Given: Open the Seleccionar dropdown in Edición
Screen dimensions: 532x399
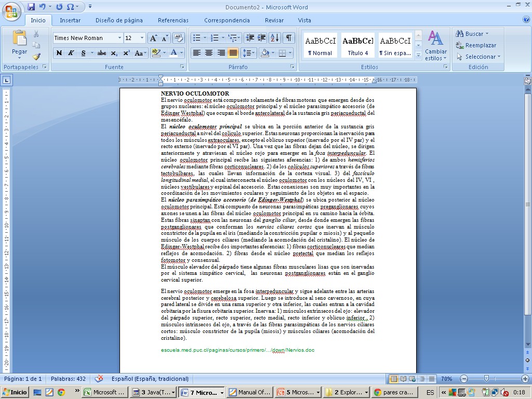Looking at the screenshot, I should click(x=478, y=57).
